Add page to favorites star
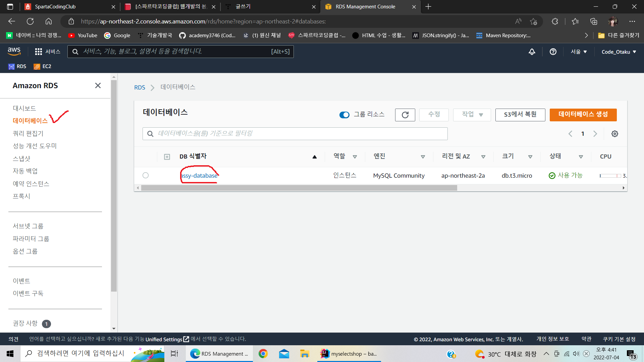The width and height of the screenshot is (644, 362). [x=534, y=21]
